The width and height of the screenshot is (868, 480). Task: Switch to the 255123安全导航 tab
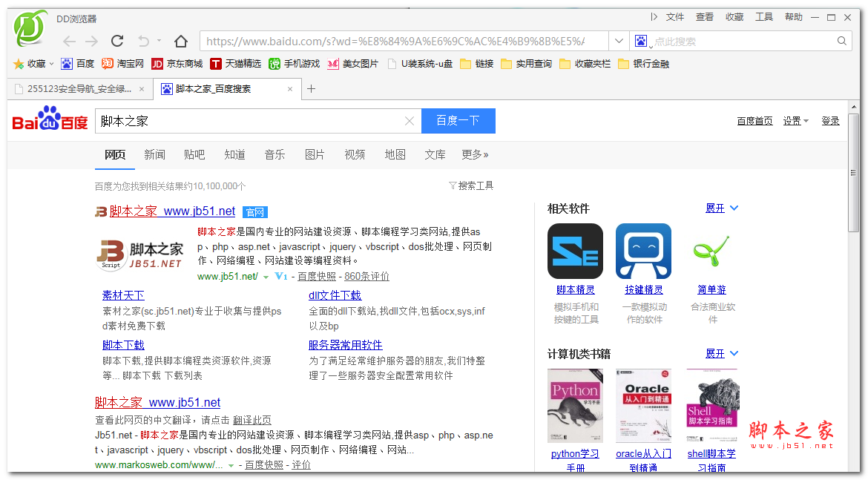[79, 88]
